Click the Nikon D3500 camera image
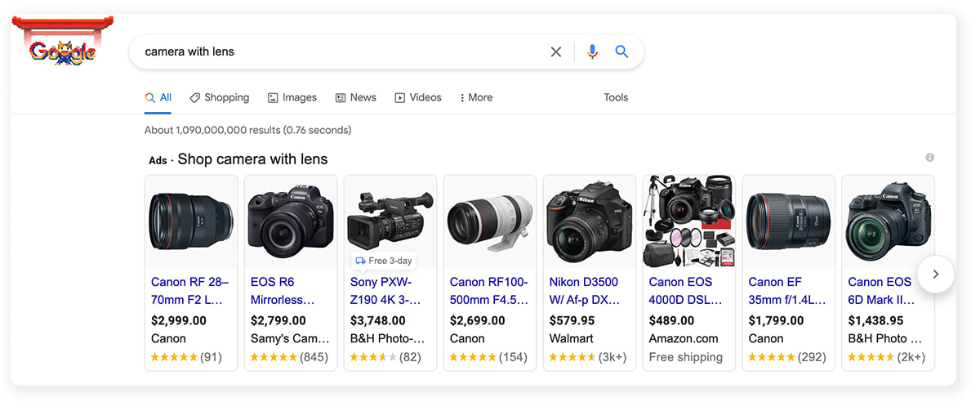Viewport: 980px width, 420px height. point(590,221)
